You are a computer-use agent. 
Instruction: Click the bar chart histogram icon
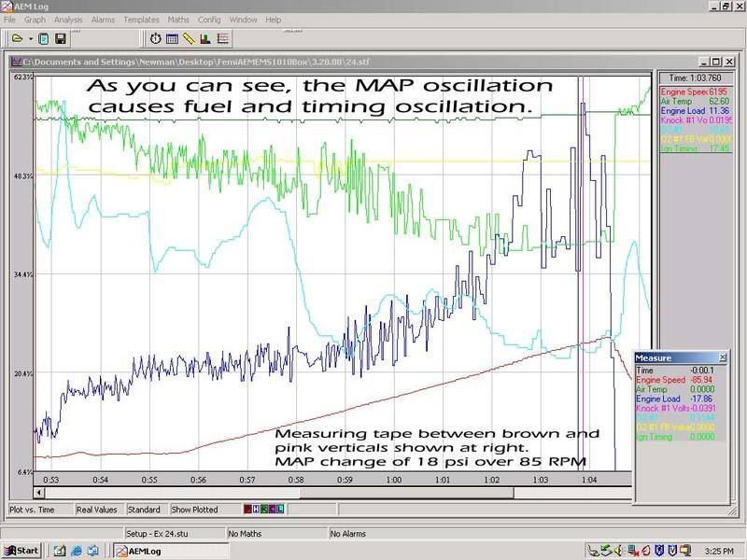205,39
